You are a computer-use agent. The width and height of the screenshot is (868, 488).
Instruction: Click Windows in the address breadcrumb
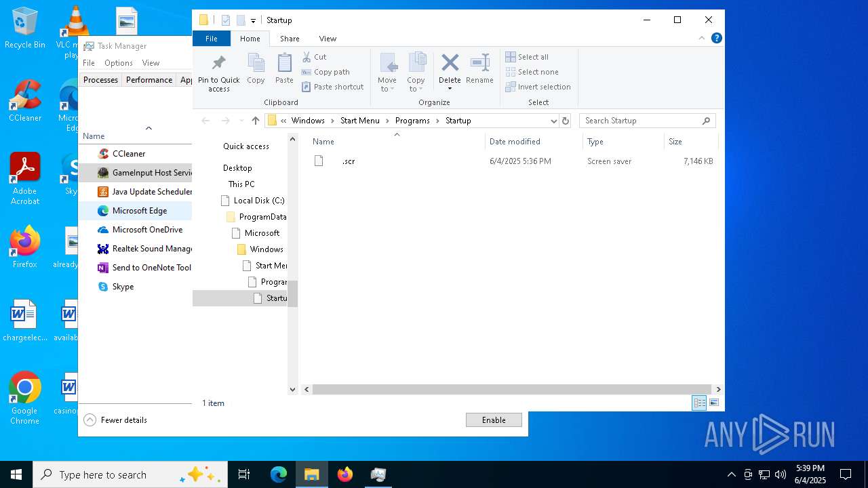click(308, 121)
